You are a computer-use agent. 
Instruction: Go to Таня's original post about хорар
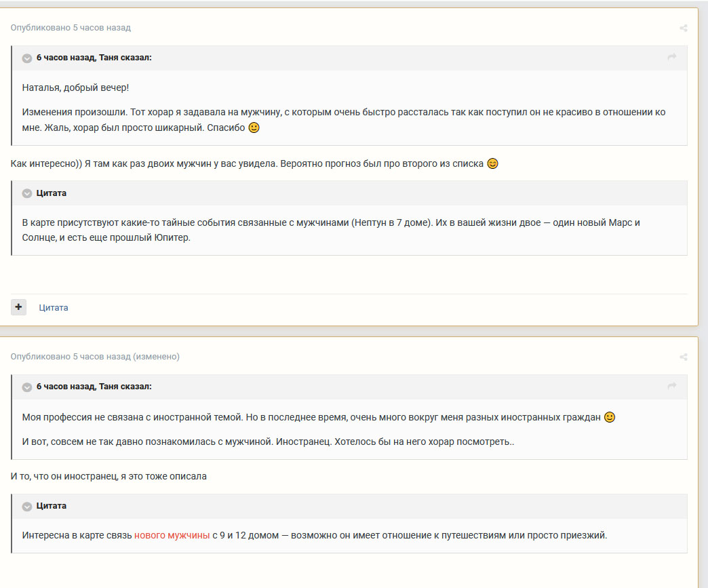click(x=671, y=57)
